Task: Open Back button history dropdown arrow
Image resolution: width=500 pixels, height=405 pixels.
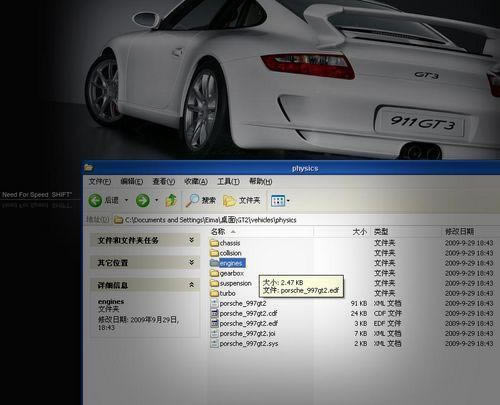Action: 126,200
